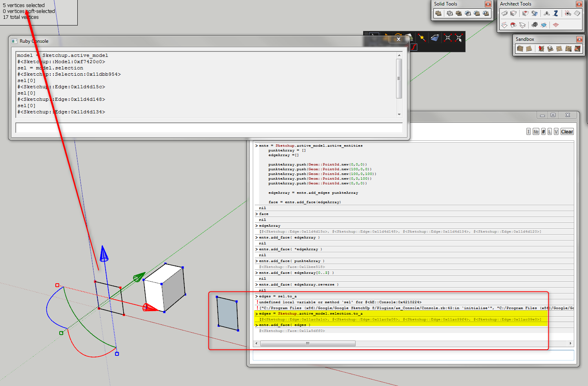Screen dimensions: 588x386
Task: Choose Sandbox From Contours tool
Action: pyautogui.click(x=520, y=49)
